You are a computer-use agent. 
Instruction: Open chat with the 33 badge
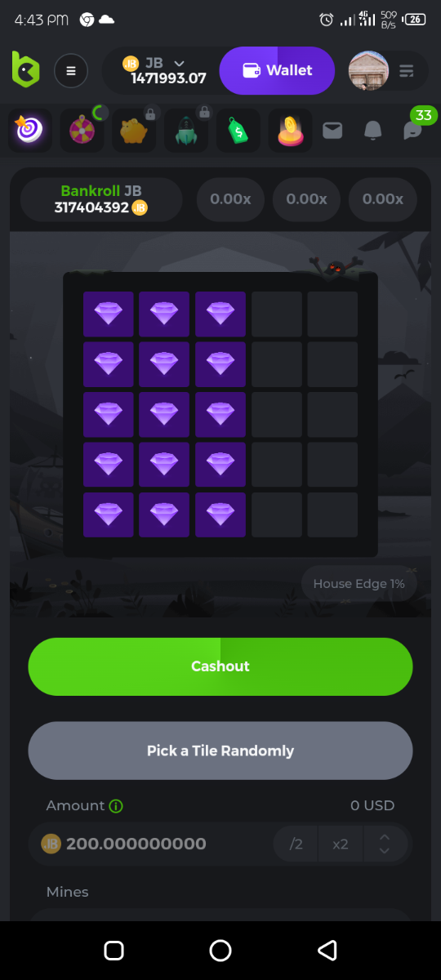pos(413,130)
